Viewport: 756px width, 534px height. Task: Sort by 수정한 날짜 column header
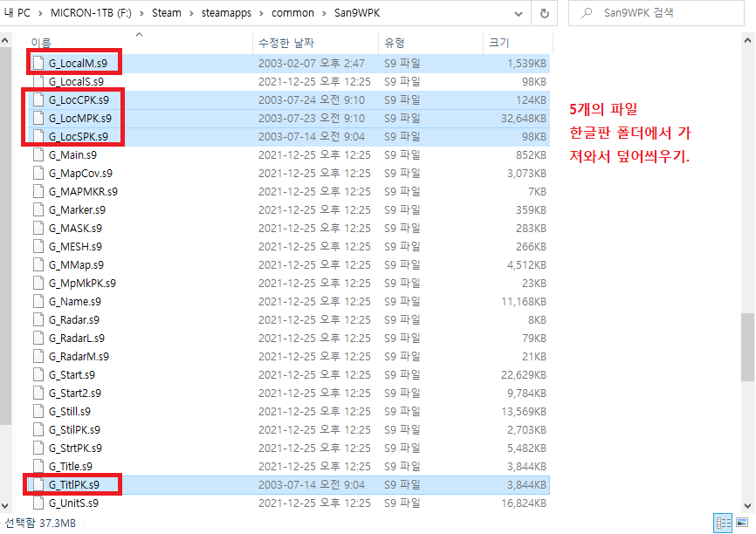pyautogui.click(x=286, y=43)
